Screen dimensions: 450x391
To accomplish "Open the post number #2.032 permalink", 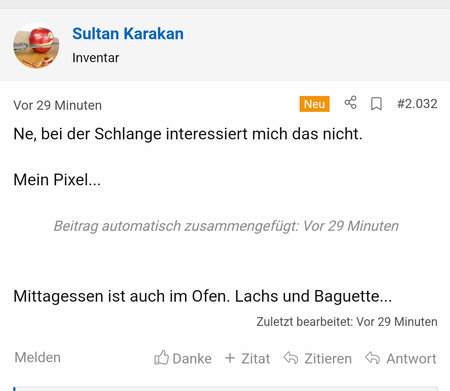I will [417, 104].
